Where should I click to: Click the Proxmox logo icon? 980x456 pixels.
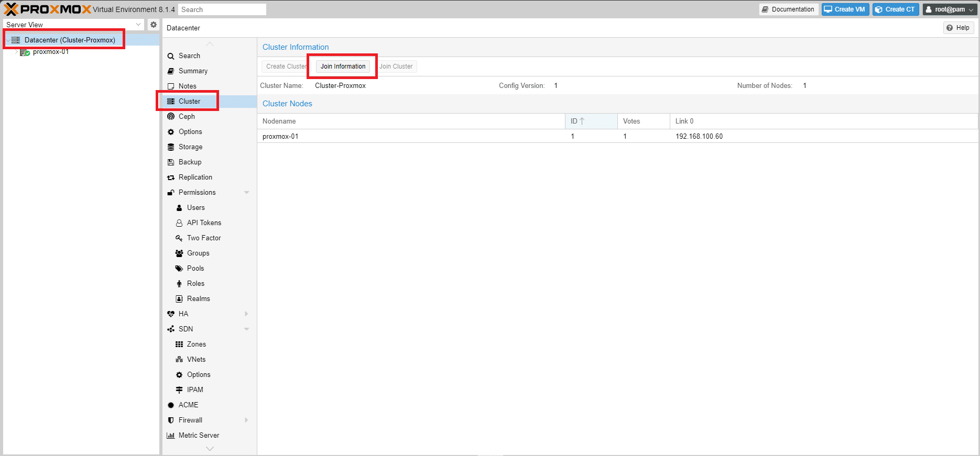[11, 9]
